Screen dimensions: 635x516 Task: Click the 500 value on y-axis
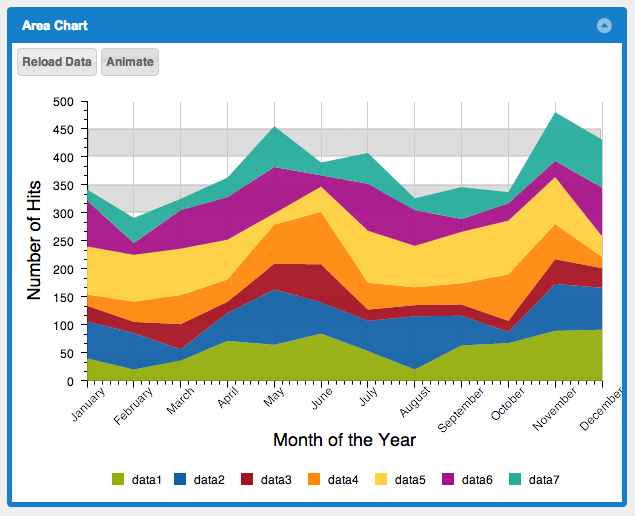point(64,102)
